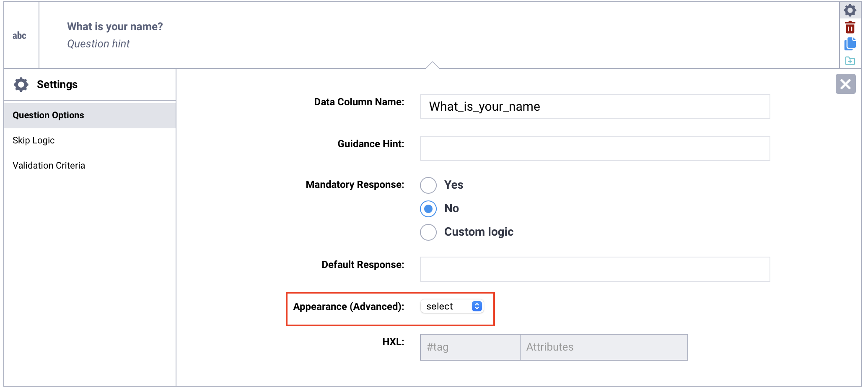868x390 pixels.
Task: Switch to the Skip Logic tab
Action: 34,140
